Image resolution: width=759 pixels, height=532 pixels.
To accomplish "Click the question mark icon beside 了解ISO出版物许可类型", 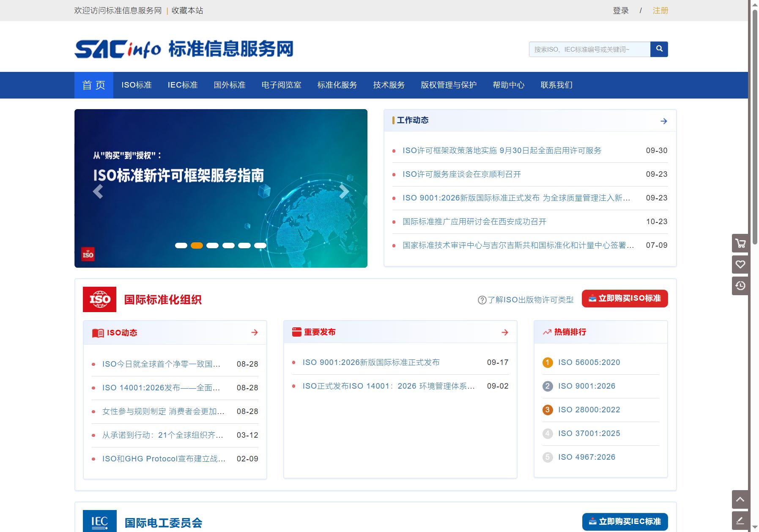I will [482, 300].
